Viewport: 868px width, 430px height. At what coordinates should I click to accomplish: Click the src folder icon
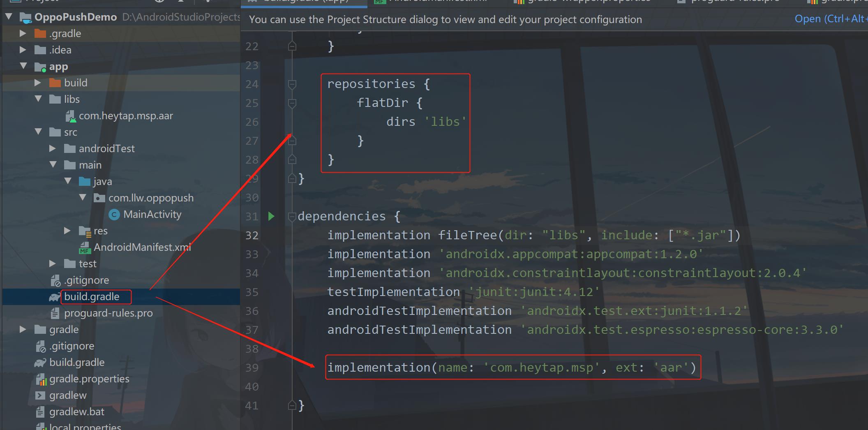(x=55, y=132)
